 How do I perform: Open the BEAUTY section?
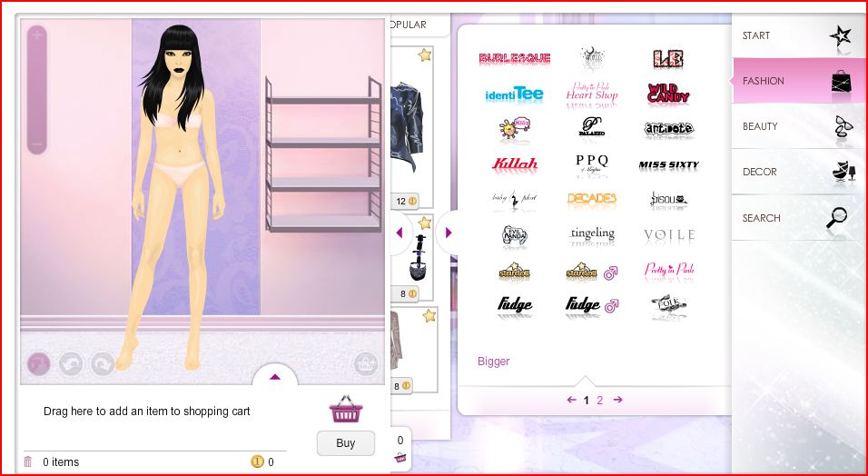(800, 126)
